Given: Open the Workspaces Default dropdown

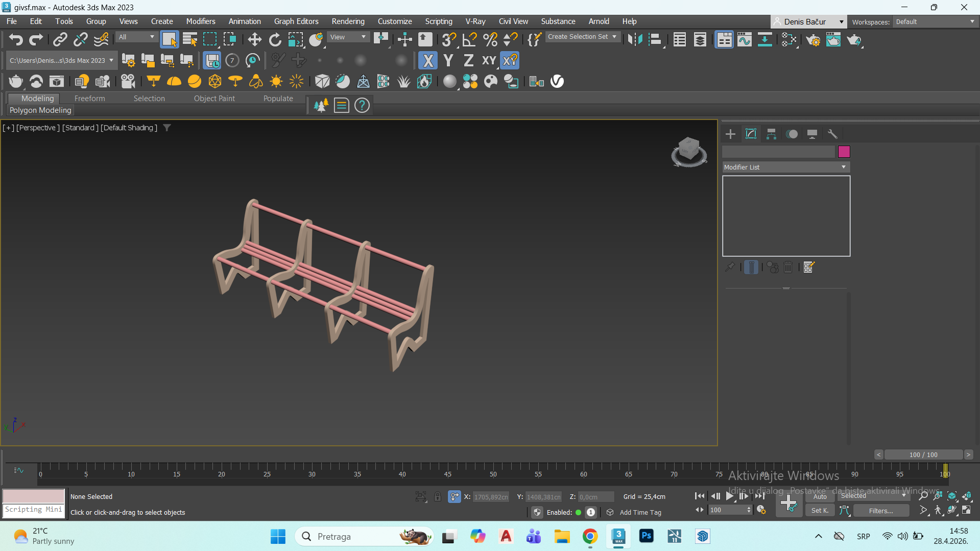Looking at the screenshot, I should [935, 22].
